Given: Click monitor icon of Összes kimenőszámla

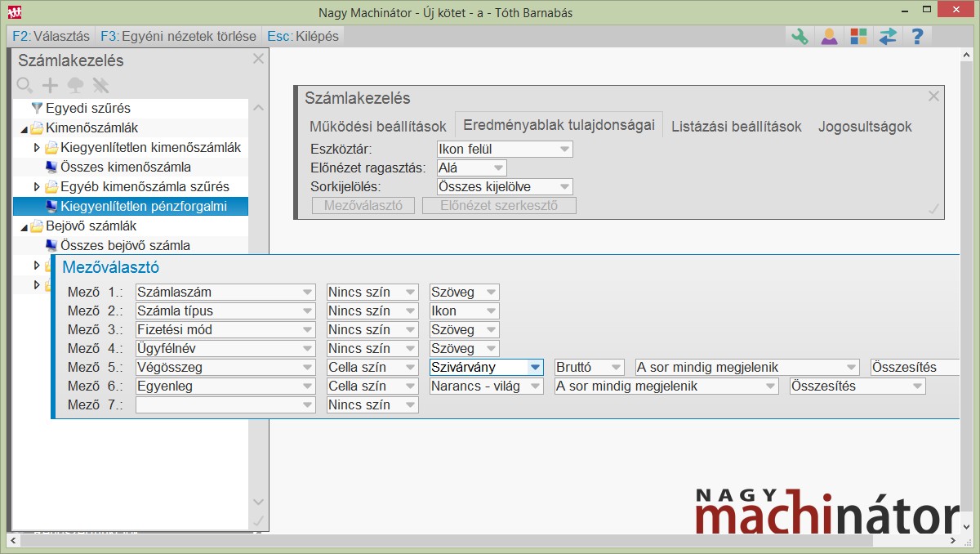Looking at the screenshot, I should coord(51,167).
